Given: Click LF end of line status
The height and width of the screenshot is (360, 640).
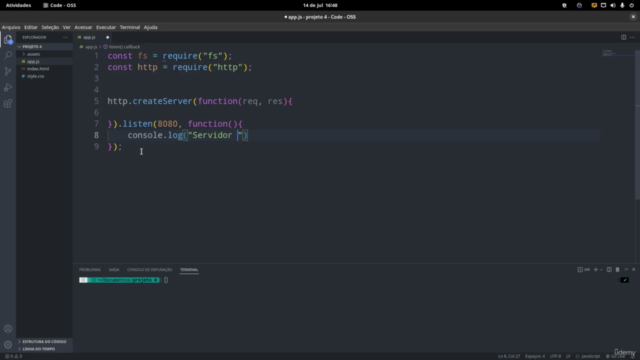Looking at the screenshot, I should 568,356.
